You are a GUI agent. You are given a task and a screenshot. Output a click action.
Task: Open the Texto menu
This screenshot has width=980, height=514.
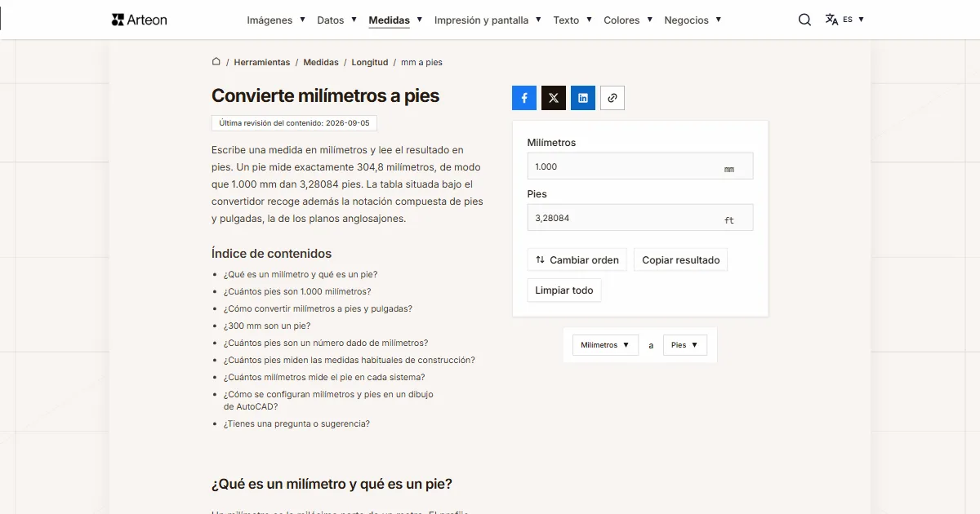(x=572, y=20)
